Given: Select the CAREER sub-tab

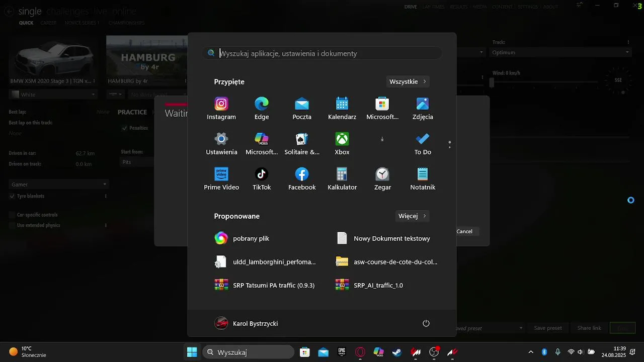Looking at the screenshot, I should pyautogui.click(x=48, y=23).
